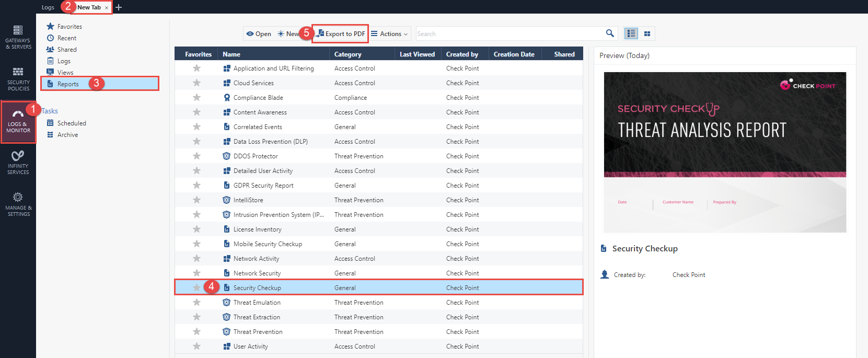868x358 pixels.
Task: Click the Threat Emulation shield icon
Action: tap(227, 302)
